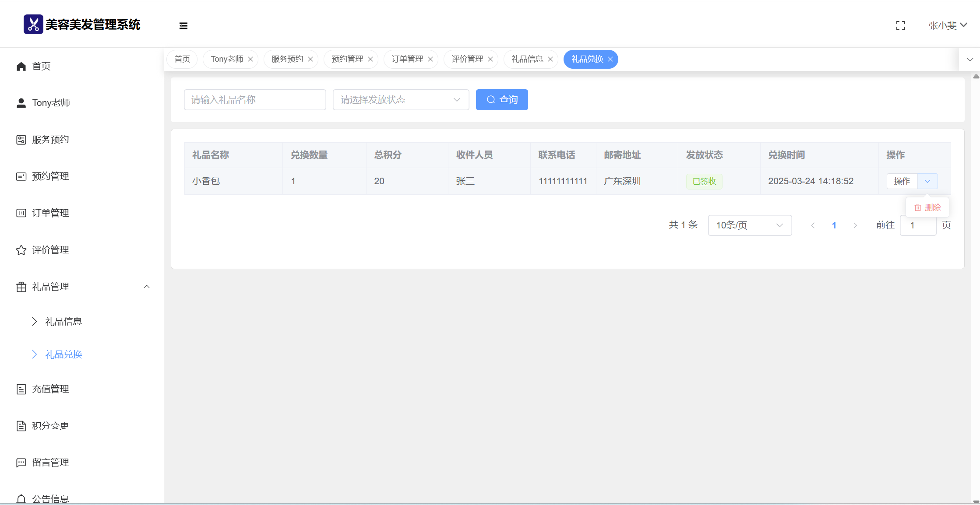Click the person icon for Tony老师
The width and height of the screenshot is (980, 505).
tap(21, 103)
